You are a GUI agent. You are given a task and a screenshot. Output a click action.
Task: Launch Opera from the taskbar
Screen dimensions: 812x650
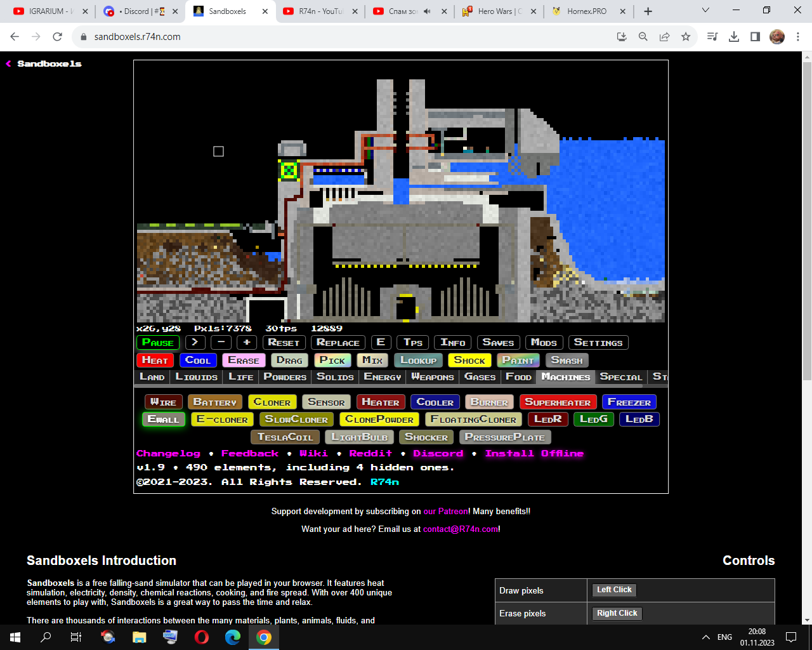pos(202,637)
